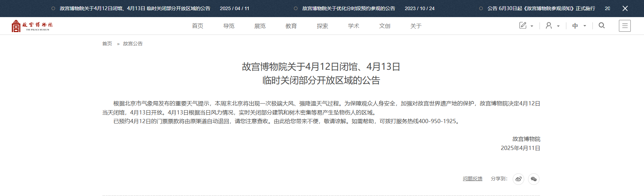Open the 关于 menu
This screenshot has width=644, height=196.
point(416,26)
